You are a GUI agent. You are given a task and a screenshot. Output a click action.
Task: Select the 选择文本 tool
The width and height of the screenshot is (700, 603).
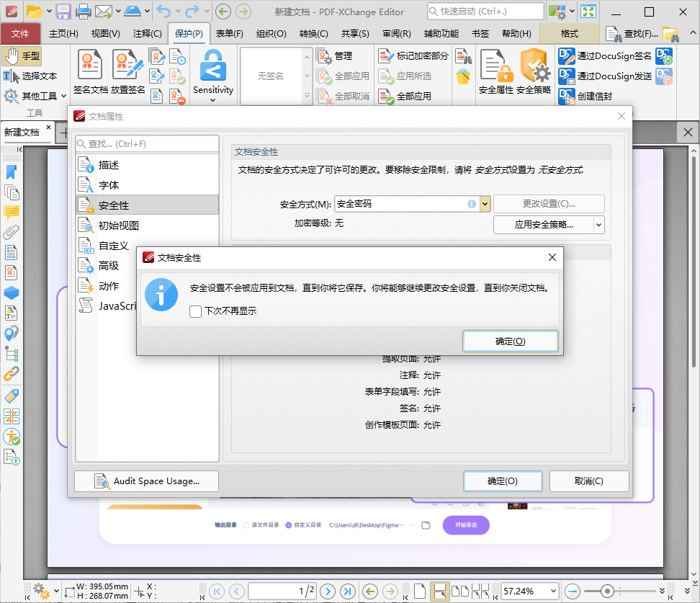coord(34,76)
